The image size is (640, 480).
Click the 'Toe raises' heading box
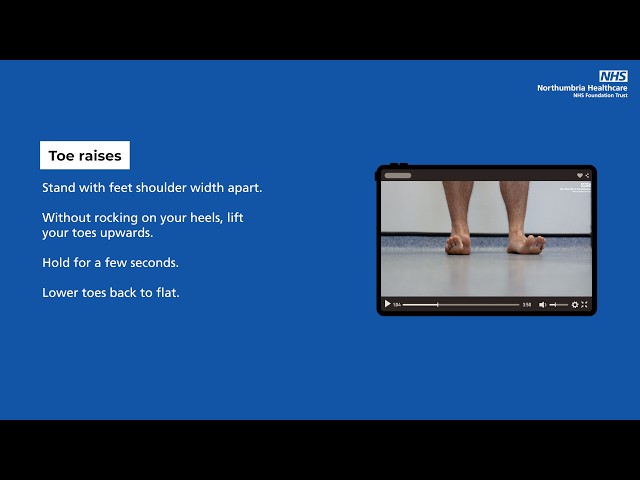pyautogui.click(x=85, y=155)
